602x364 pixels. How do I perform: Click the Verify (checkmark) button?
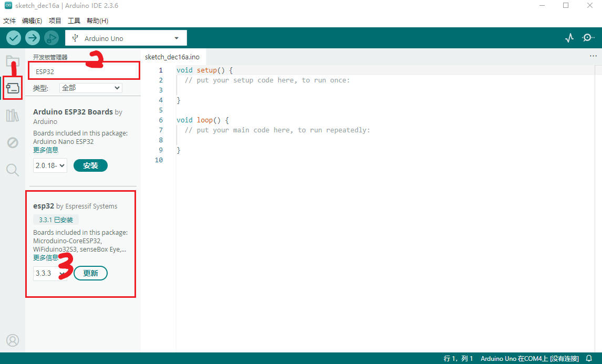(13, 37)
